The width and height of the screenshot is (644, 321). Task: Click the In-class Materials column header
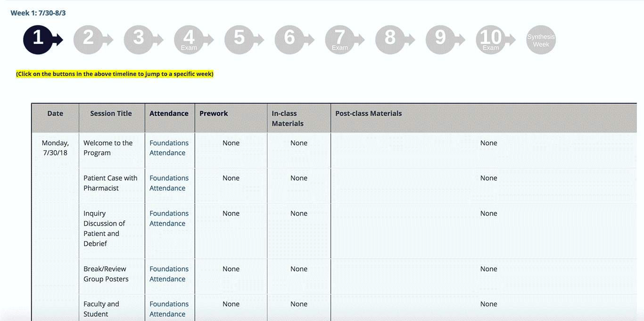(299, 118)
